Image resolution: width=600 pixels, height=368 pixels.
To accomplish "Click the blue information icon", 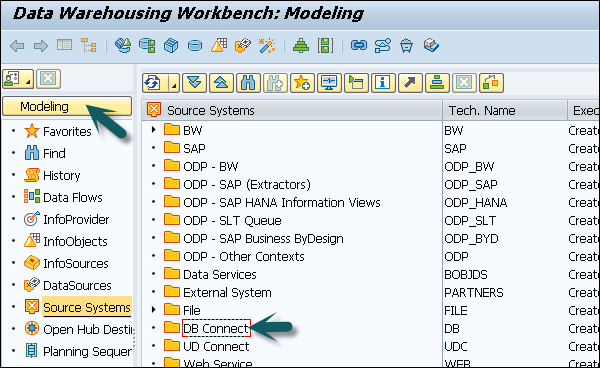I will (x=383, y=83).
